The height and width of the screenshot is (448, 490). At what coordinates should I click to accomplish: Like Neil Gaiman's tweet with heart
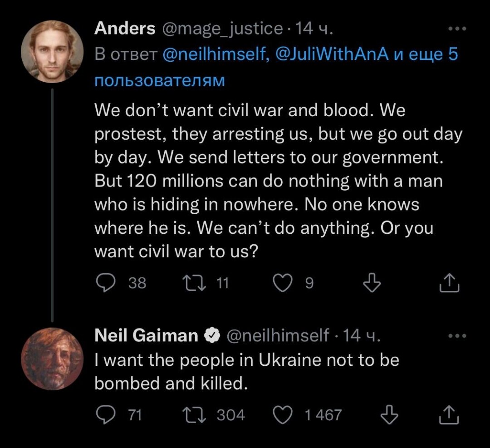point(283,414)
